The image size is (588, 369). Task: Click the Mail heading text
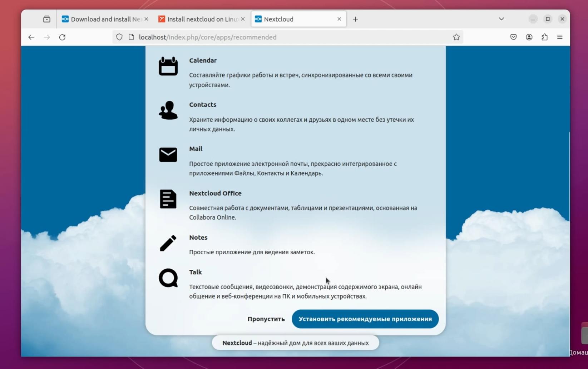pyautogui.click(x=196, y=149)
